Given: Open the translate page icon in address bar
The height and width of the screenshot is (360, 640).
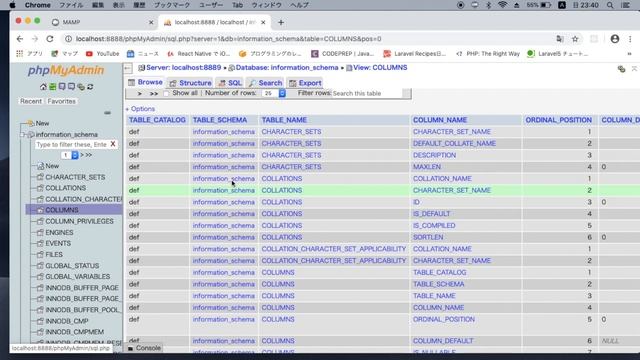Looking at the screenshot, I should (x=560, y=39).
